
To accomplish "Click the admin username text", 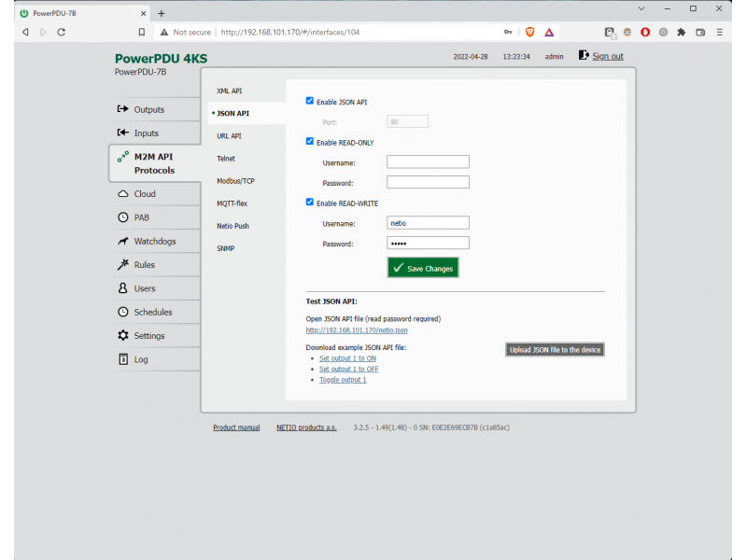I will click(554, 57).
